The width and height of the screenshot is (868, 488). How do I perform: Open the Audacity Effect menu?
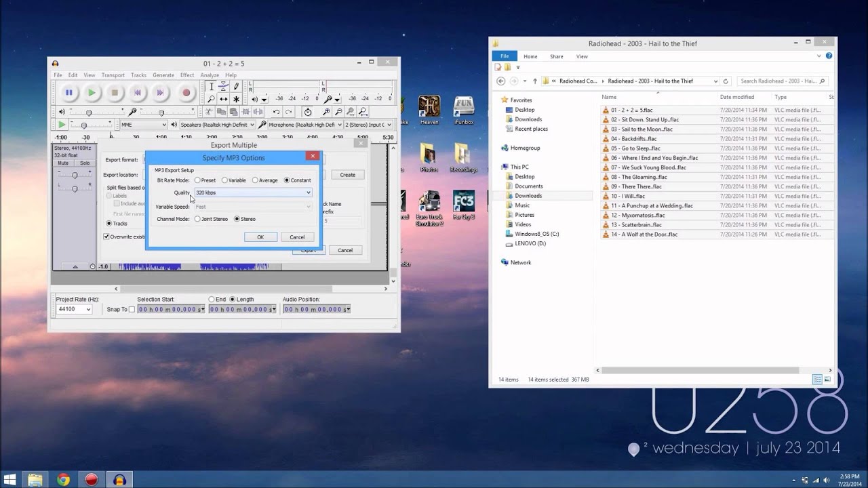[x=187, y=75]
